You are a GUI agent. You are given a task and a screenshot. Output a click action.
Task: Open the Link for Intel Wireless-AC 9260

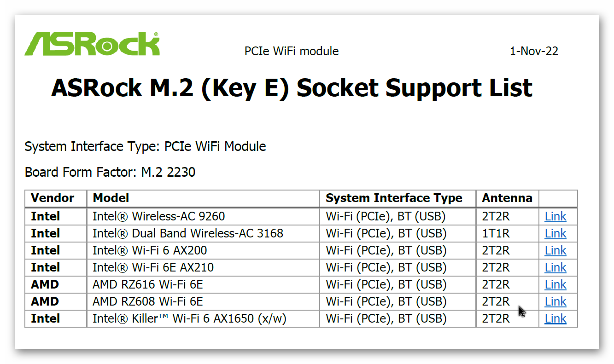[x=555, y=216]
